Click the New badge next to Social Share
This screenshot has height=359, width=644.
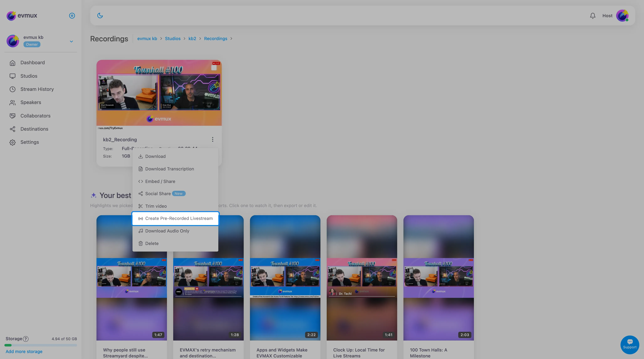[x=179, y=194]
